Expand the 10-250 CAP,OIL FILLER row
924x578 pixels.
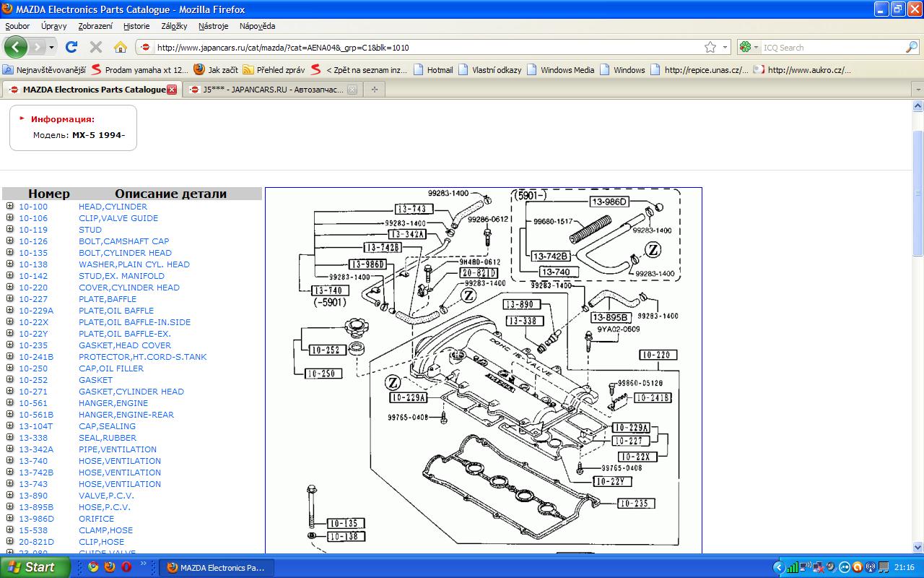(10, 368)
